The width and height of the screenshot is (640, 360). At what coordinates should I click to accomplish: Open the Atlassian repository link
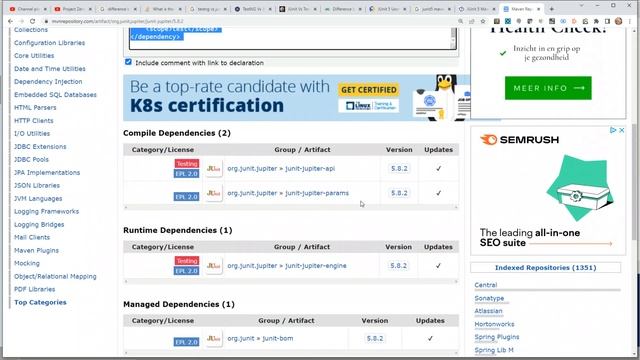(x=488, y=311)
